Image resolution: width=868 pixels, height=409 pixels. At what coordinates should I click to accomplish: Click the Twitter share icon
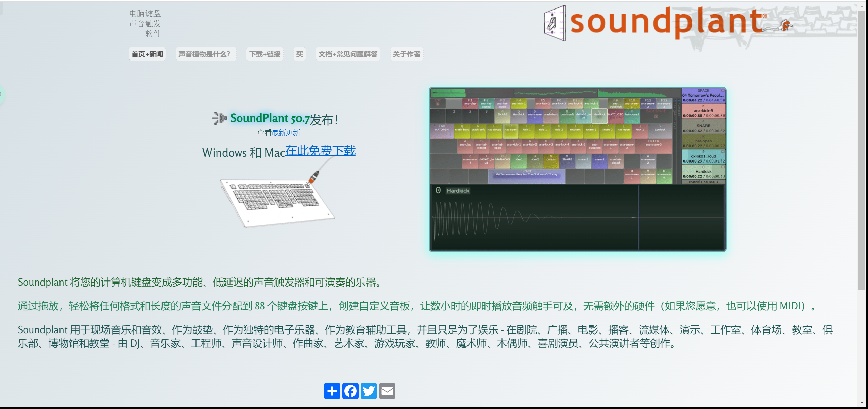coord(369,391)
